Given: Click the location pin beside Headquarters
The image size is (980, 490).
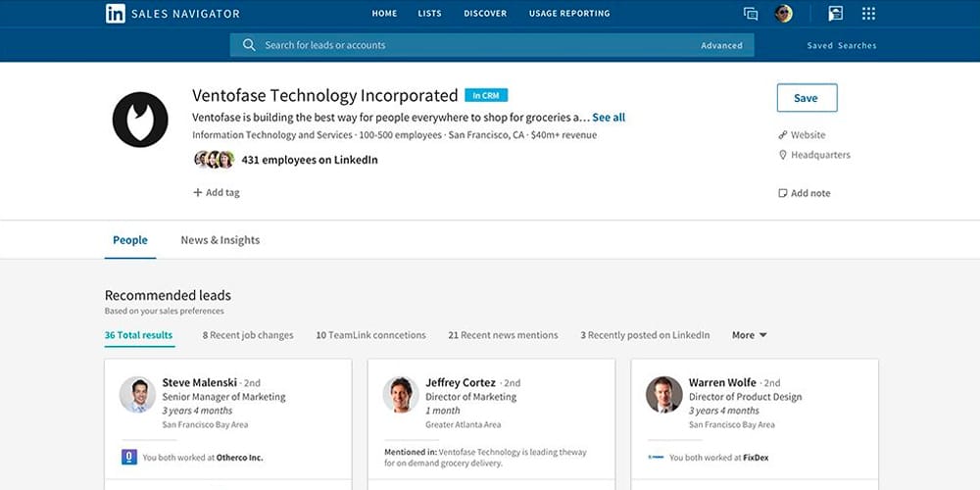Looking at the screenshot, I should (782, 155).
